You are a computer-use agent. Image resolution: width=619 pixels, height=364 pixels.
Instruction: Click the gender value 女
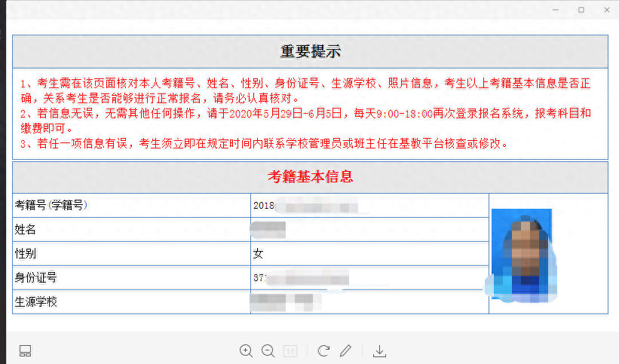point(259,254)
